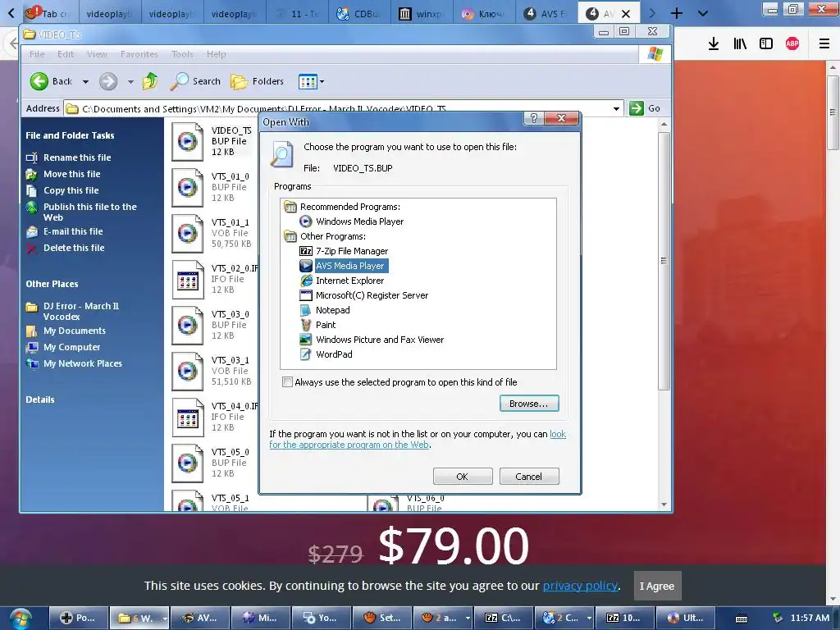
Task: Open the Tools menu in Explorer
Action: (182, 54)
